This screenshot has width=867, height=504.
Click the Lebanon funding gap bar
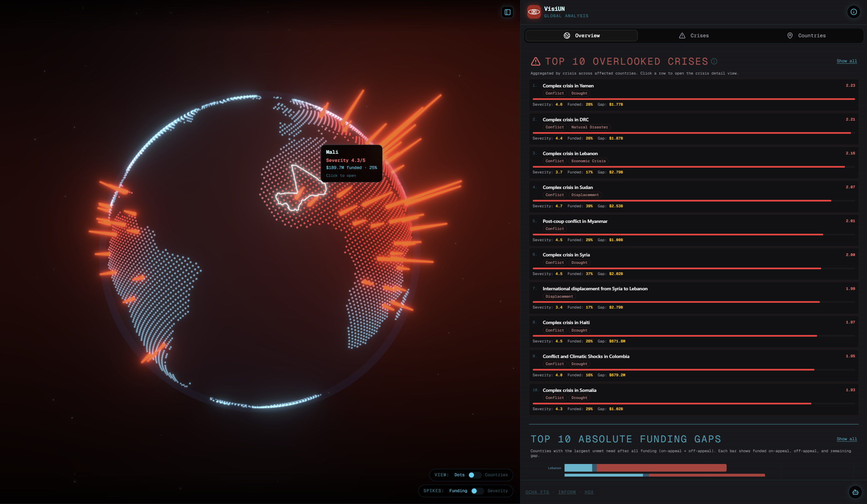pyautogui.click(x=645, y=467)
